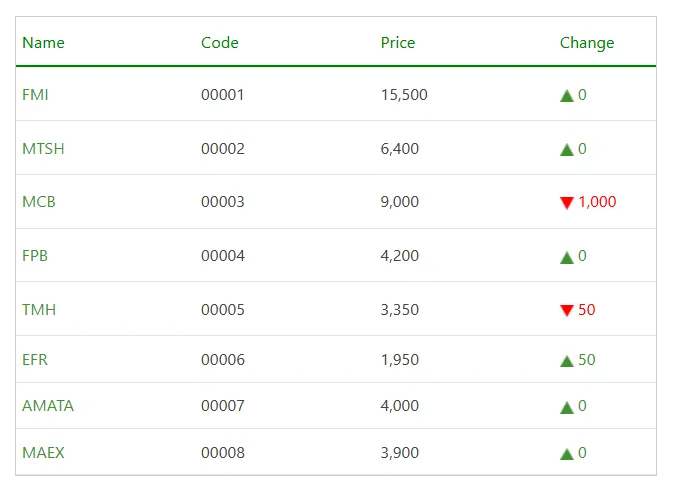
Task: Open the FPB stock link
Action: pyautogui.click(x=35, y=256)
